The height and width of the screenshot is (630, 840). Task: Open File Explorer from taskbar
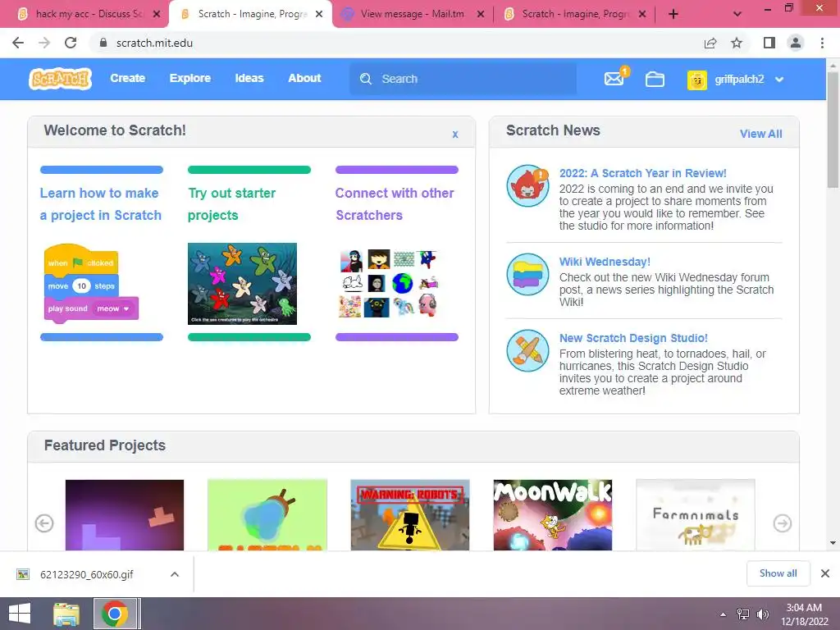coord(66,614)
